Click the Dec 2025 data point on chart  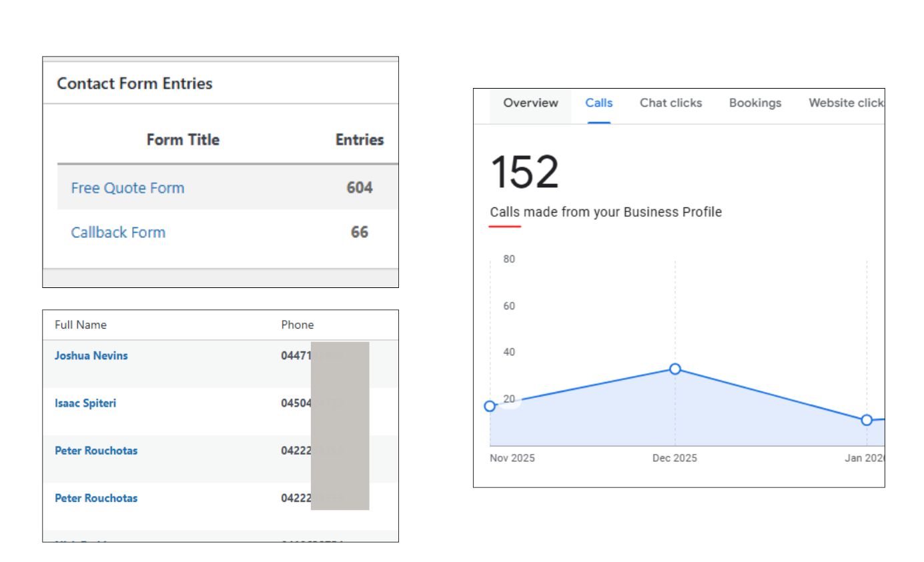coord(674,369)
